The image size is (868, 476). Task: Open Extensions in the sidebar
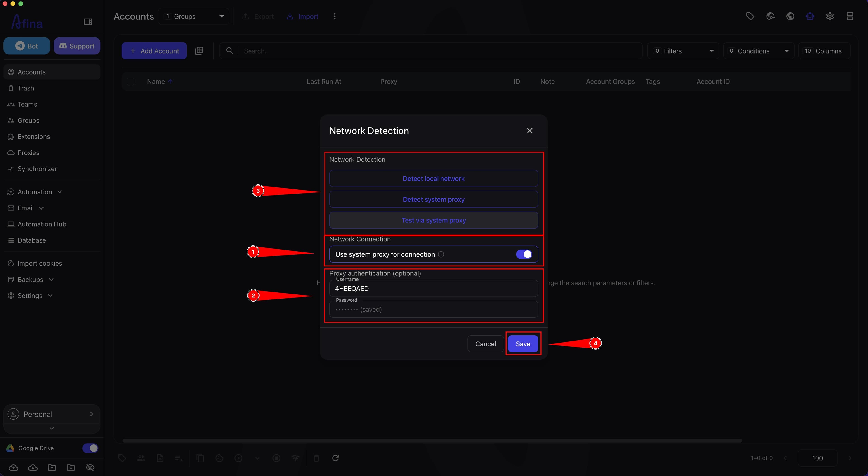coord(52,137)
